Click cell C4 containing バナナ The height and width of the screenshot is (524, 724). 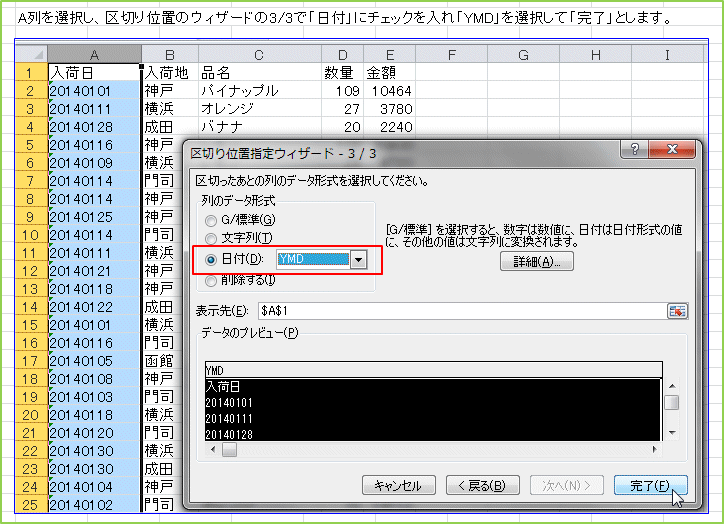260,126
